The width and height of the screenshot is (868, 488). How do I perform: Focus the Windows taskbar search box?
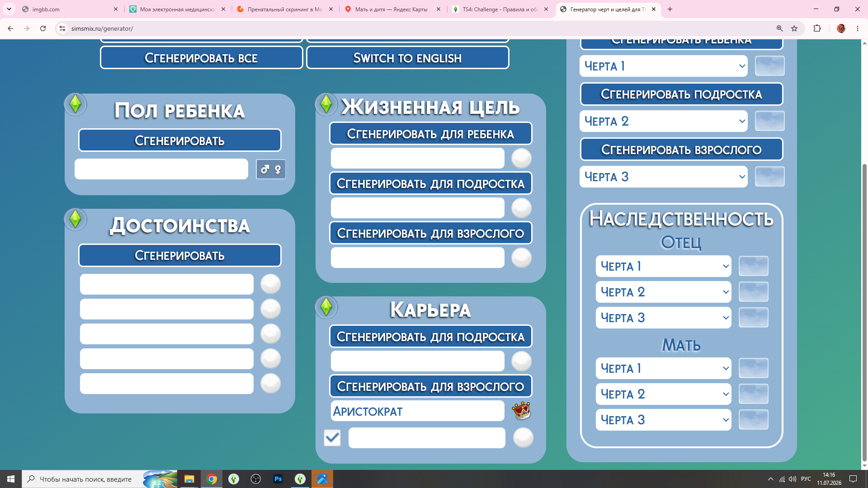[100, 479]
